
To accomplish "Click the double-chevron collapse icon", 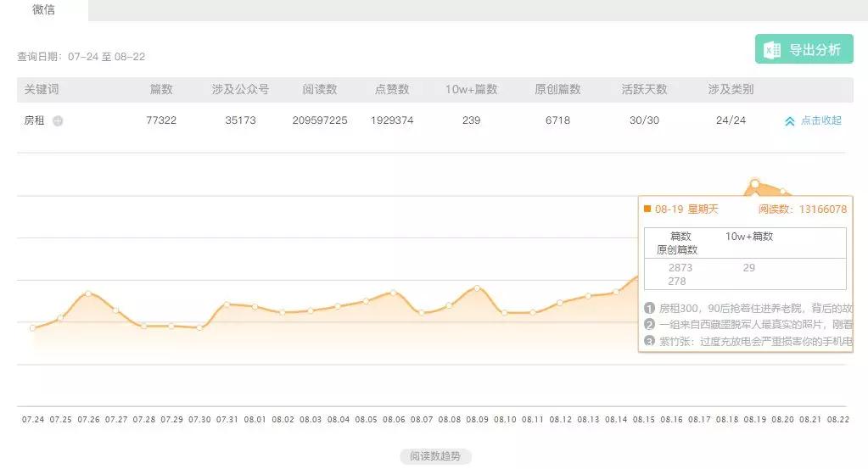I will click(790, 121).
